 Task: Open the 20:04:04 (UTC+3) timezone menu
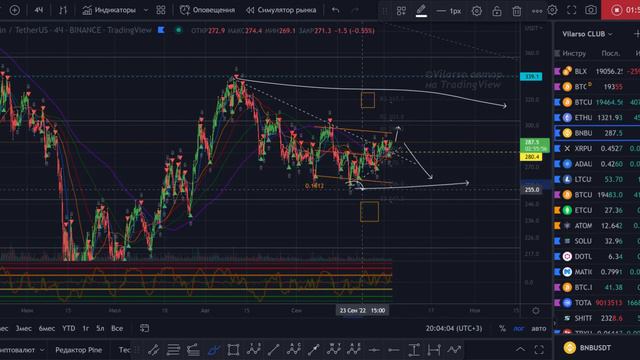coord(453,328)
